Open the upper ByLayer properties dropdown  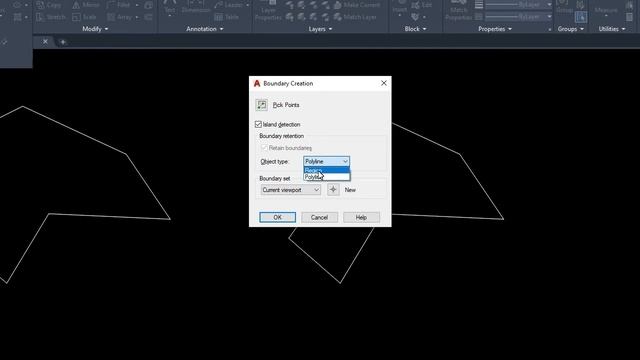[550, 5]
